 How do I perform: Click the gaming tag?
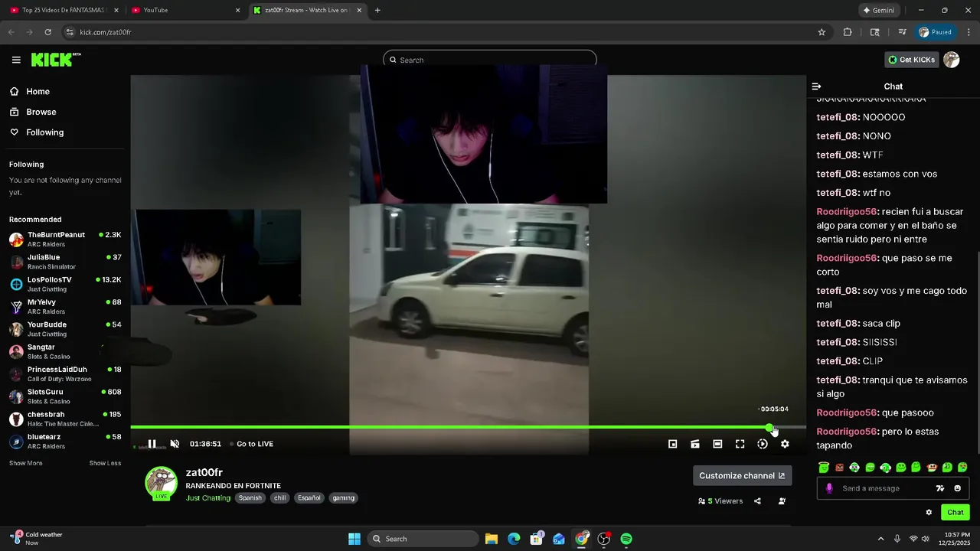coord(344,497)
